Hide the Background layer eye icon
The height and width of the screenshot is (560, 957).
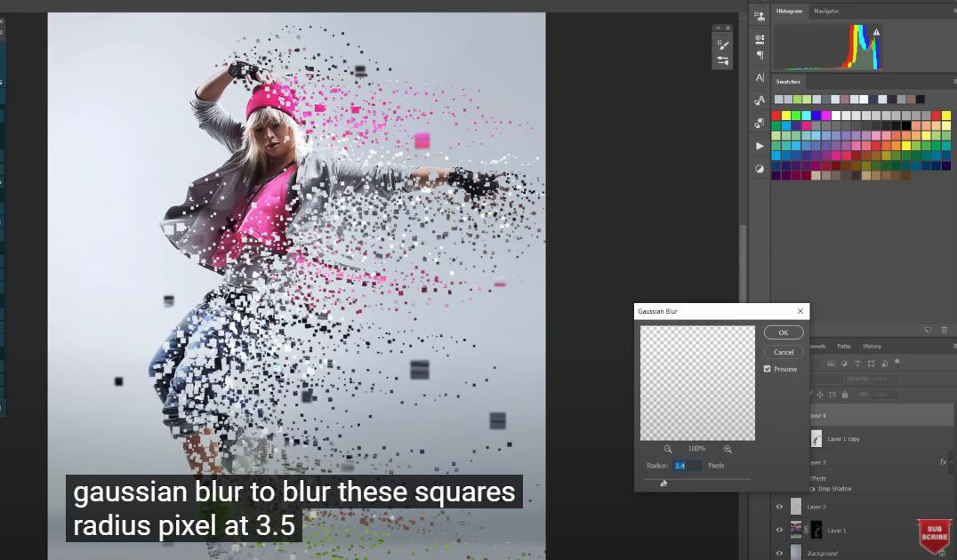[779, 553]
